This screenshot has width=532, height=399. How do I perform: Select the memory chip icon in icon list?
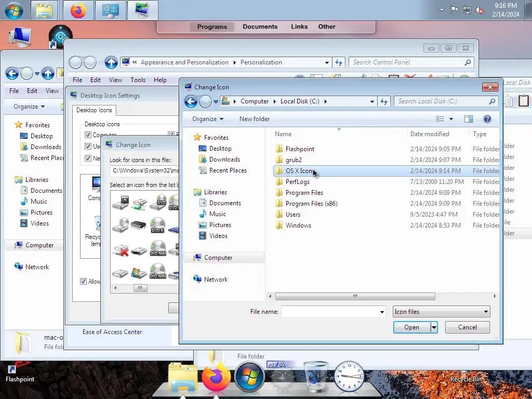point(138,225)
